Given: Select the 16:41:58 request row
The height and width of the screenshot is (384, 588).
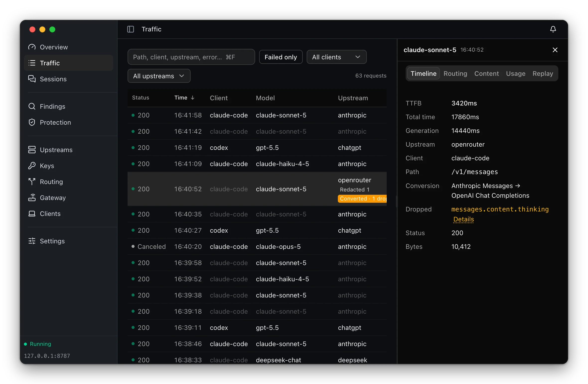Looking at the screenshot, I should pos(257,115).
